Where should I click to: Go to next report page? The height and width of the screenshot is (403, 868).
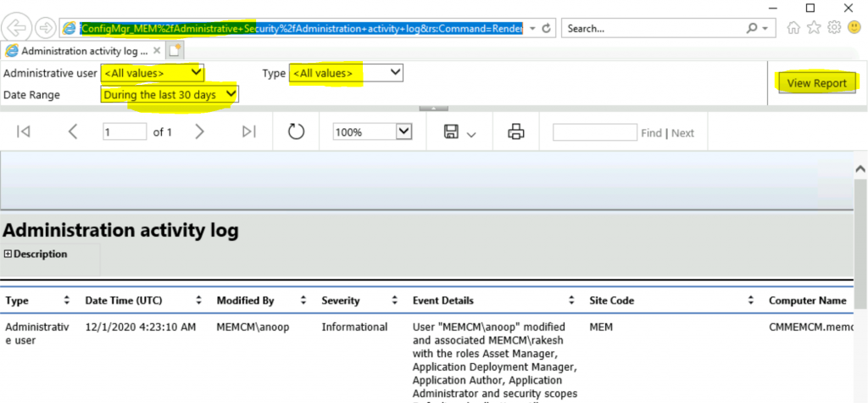tap(200, 132)
